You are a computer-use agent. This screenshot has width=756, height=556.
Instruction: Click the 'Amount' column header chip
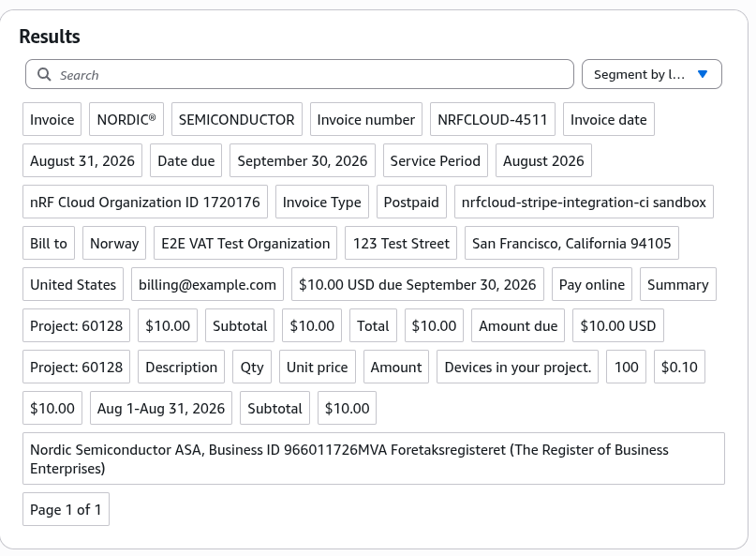click(x=396, y=367)
